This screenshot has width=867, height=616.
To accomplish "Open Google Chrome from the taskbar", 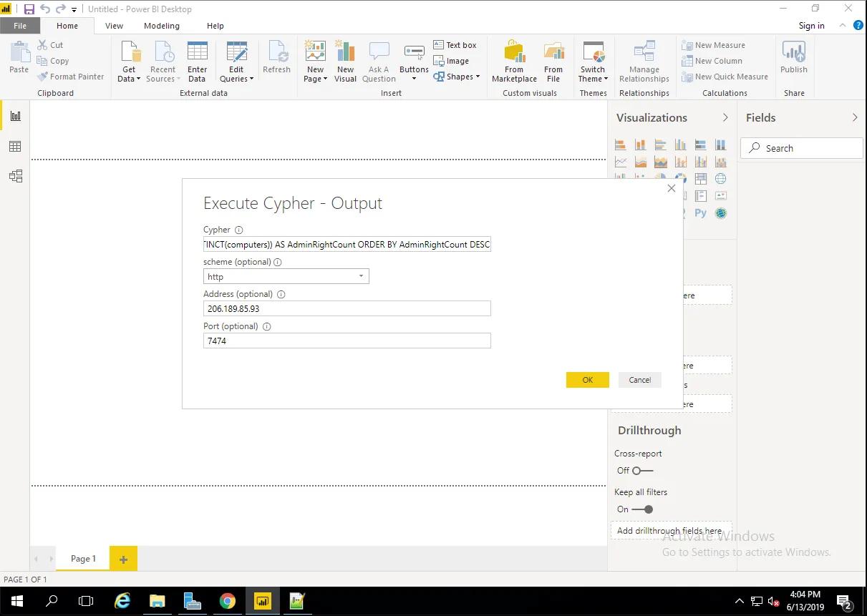I will point(228,601).
